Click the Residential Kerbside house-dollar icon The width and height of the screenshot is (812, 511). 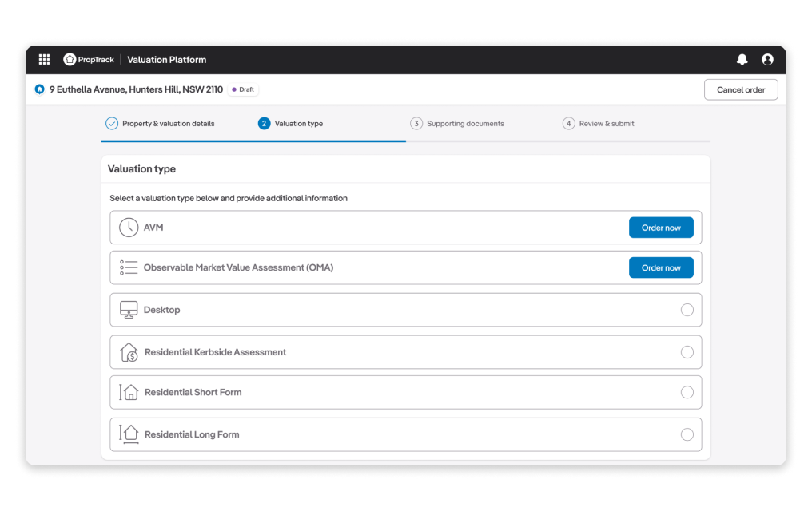point(129,352)
